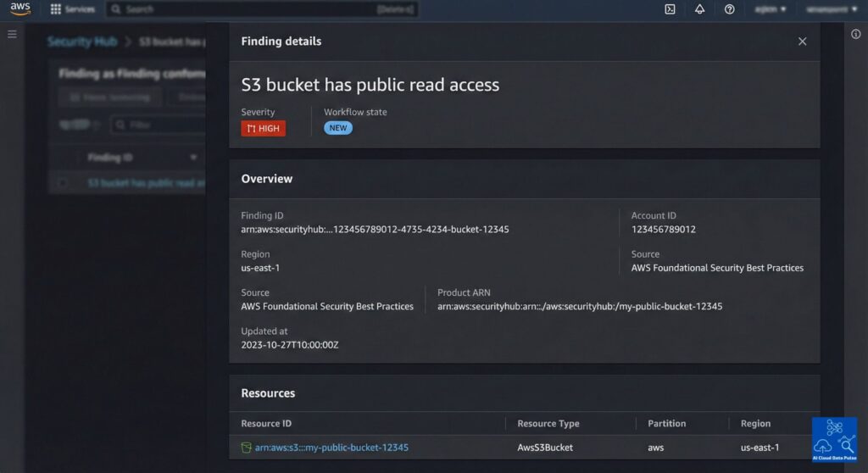The height and width of the screenshot is (473, 868).
Task: Click the Resource ID column header
Action: tap(266, 424)
